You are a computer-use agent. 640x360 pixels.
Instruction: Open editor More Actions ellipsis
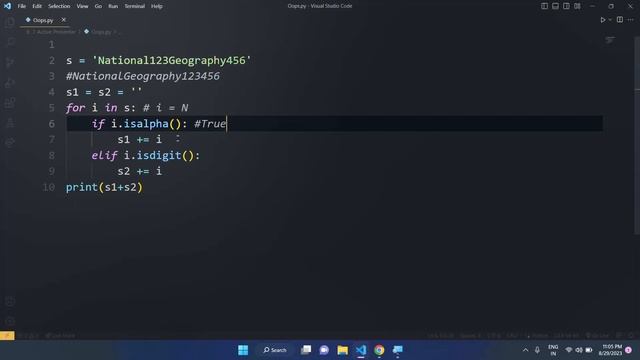tap(631, 20)
